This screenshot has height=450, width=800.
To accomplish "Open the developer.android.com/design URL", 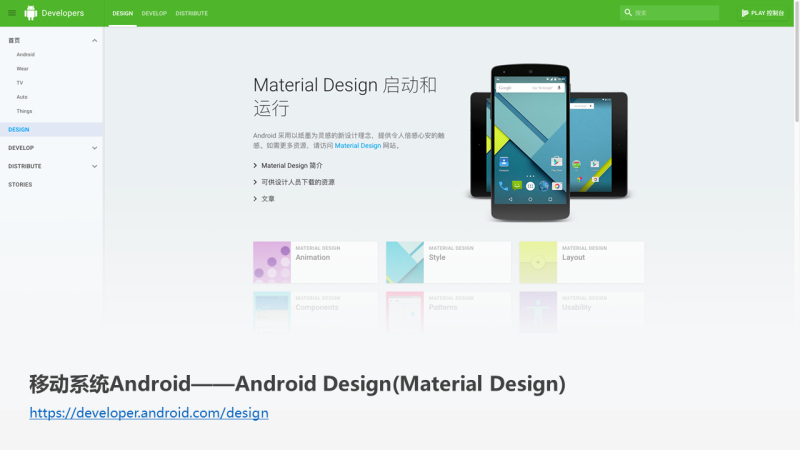I will (149, 413).
